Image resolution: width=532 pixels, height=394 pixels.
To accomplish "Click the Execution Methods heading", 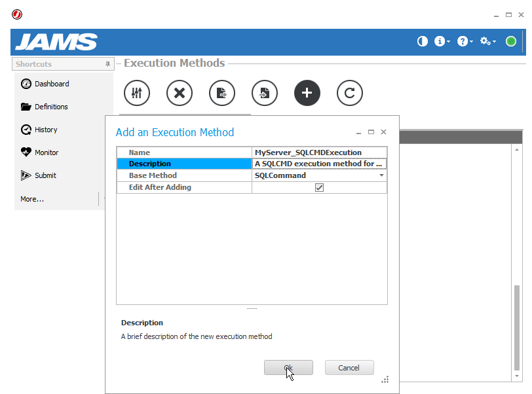I will point(174,63).
